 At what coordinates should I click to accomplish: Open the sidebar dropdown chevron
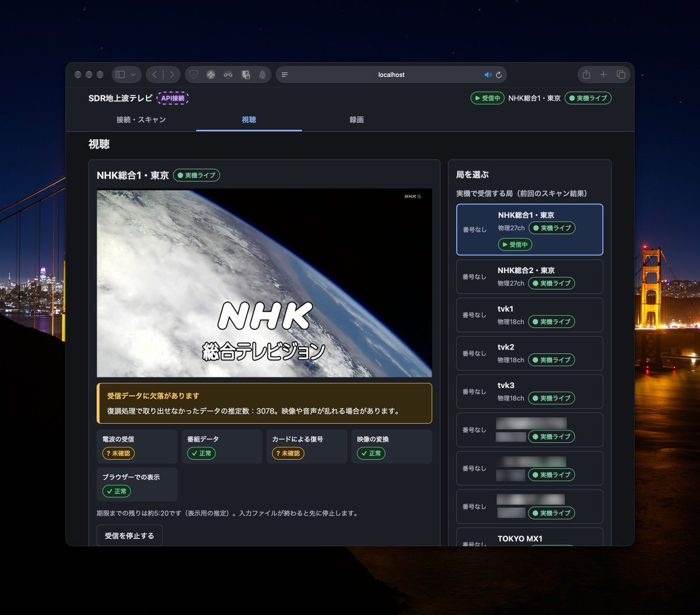coord(134,75)
